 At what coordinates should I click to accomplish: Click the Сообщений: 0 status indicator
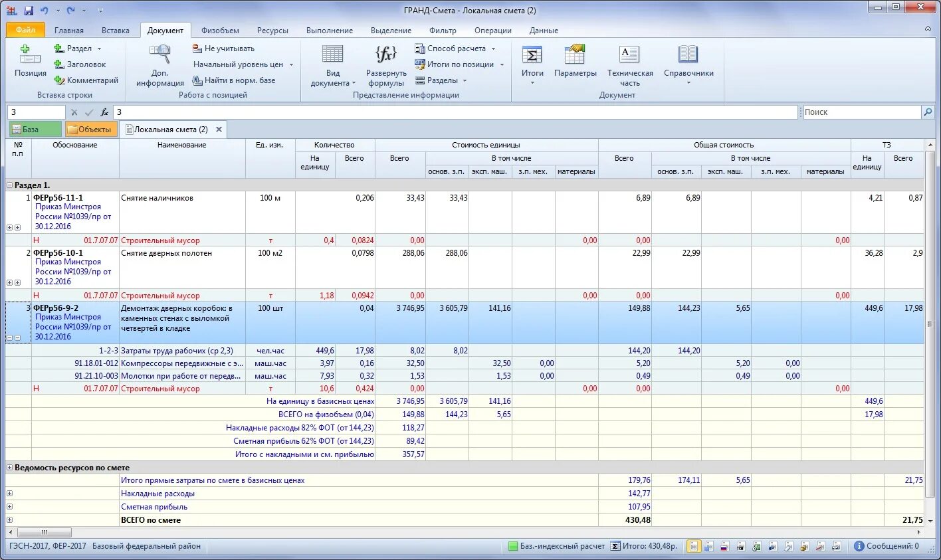pos(887,546)
